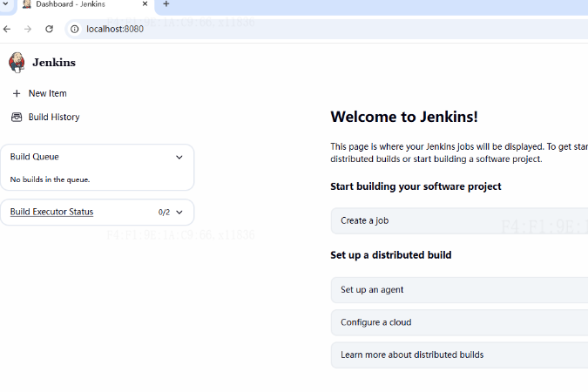Open Learn more about distributed builds

(x=459, y=355)
